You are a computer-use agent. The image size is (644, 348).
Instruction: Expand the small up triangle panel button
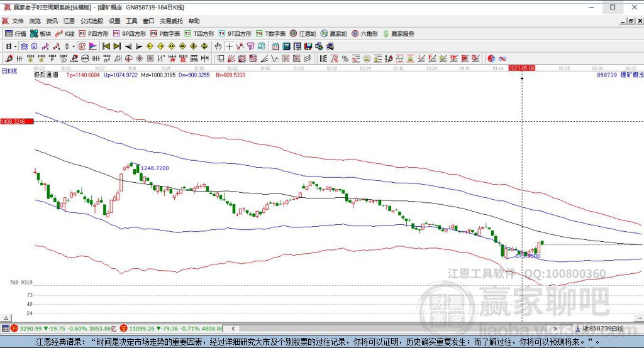pyautogui.click(x=6, y=318)
